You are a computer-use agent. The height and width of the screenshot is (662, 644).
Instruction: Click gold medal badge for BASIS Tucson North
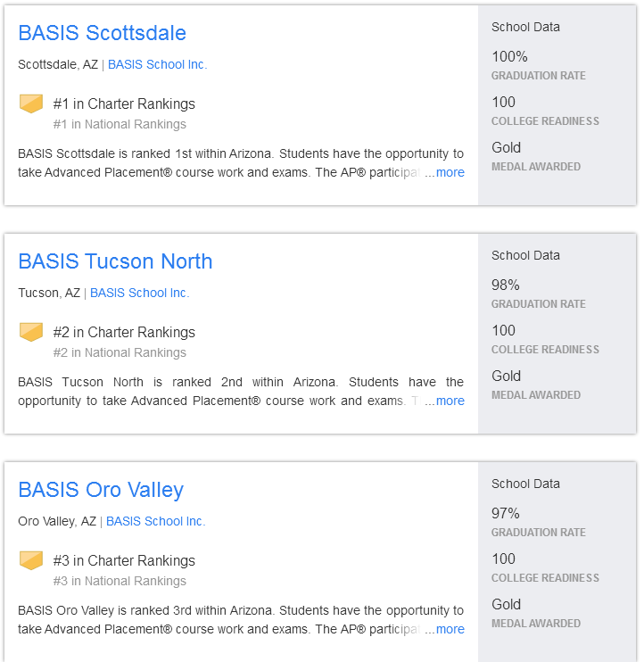[31, 332]
